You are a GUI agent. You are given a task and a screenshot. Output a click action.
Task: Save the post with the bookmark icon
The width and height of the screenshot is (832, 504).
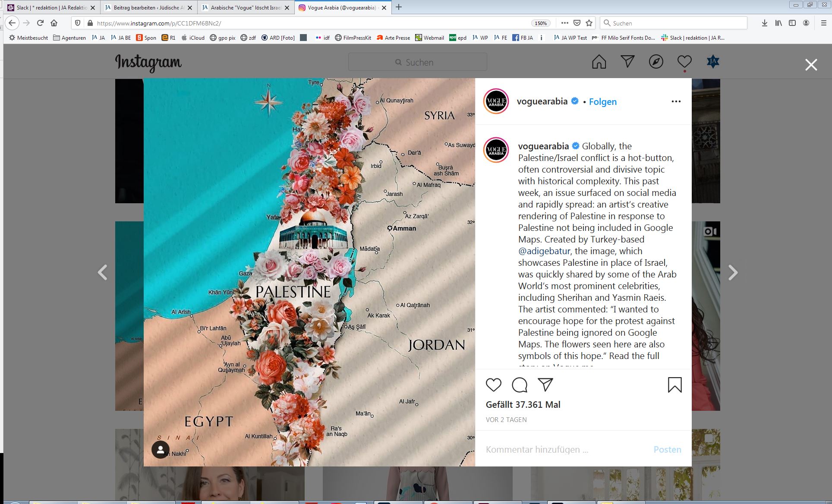coord(675,385)
